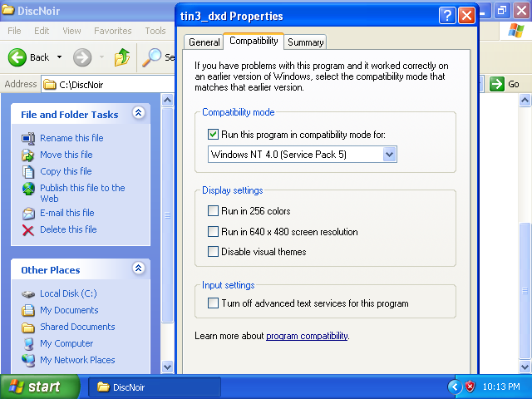532x399 pixels.
Task: Enable Run in 640 x 480 resolution
Action: [213, 231]
